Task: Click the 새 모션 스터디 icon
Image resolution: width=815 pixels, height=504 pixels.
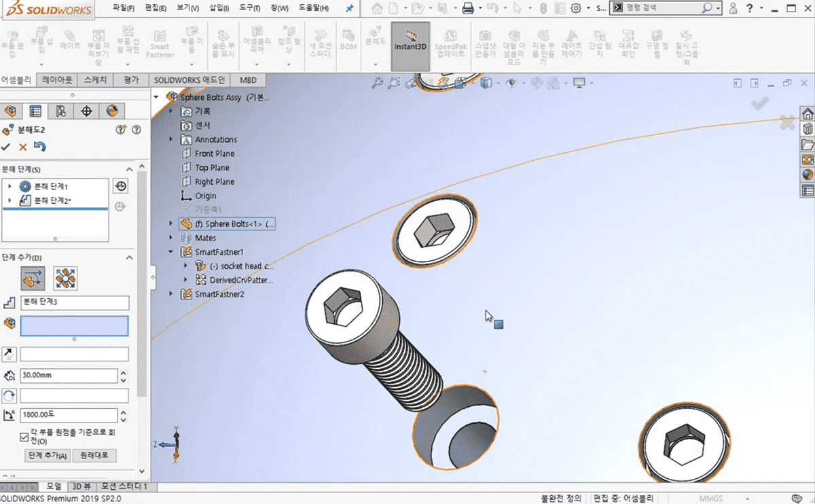Action: coord(319,43)
